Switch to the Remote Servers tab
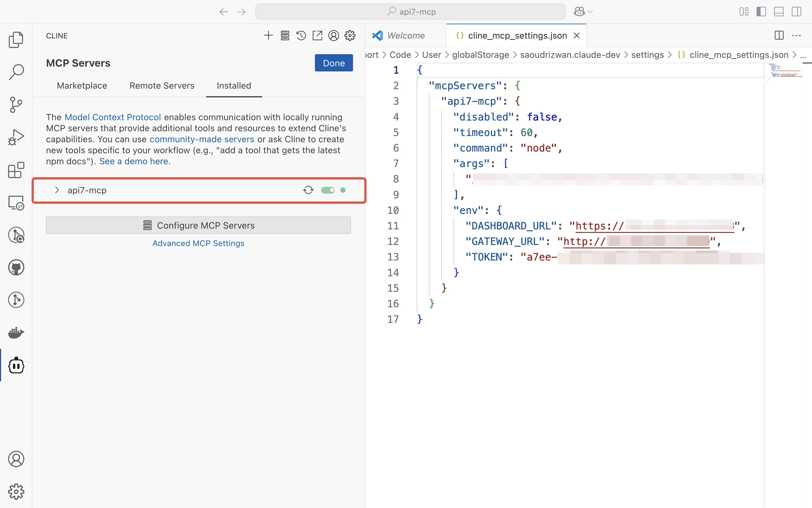812x508 pixels. pos(162,86)
